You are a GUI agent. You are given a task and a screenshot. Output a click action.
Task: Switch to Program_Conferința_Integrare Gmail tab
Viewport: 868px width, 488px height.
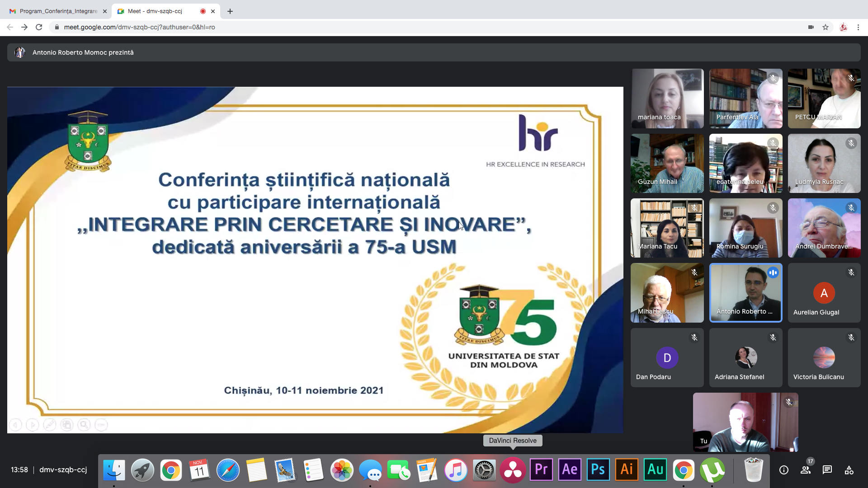tap(58, 11)
